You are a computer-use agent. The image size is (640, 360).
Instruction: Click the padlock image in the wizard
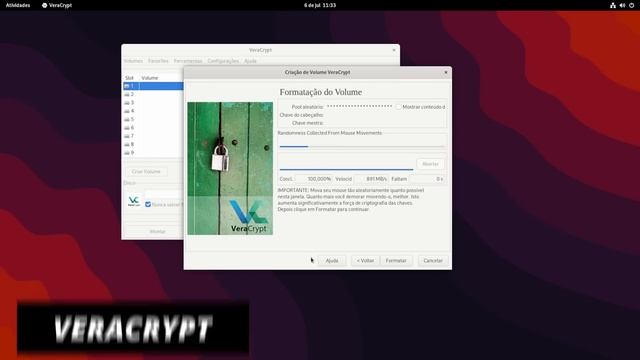point(230,168)
